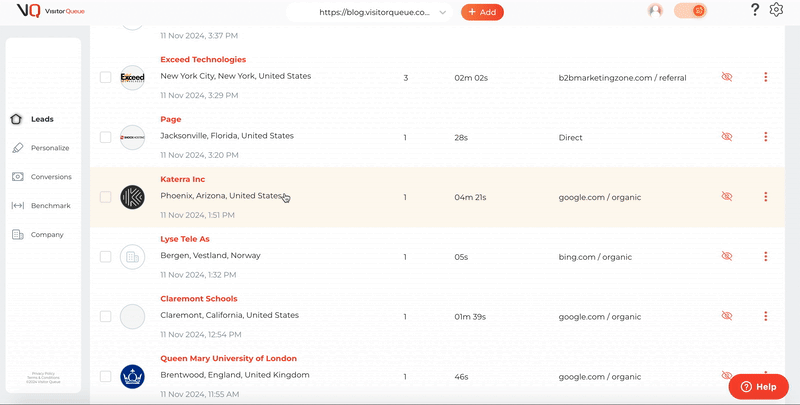Select the Lyse Tele As checkbox
The width and height of the screenshot is (800, 405).
[x=105, y=257]
